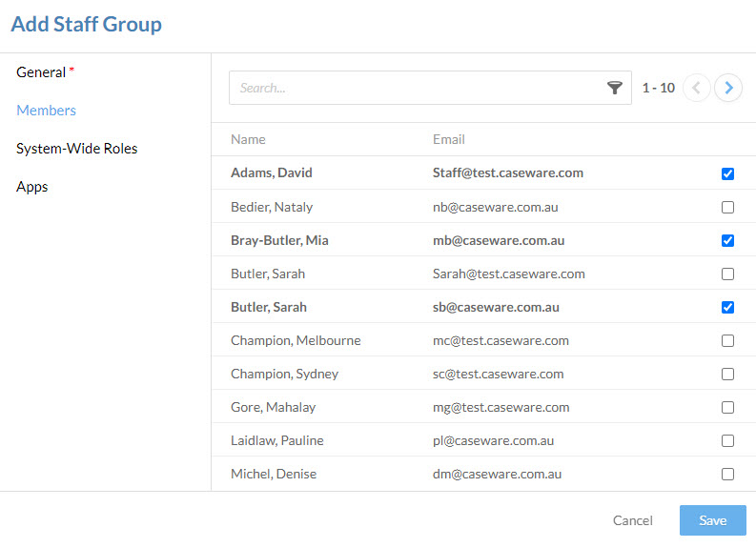Enable Gore, Mahalay checkbox
This screenshot has height=548, width=756.
727,407
